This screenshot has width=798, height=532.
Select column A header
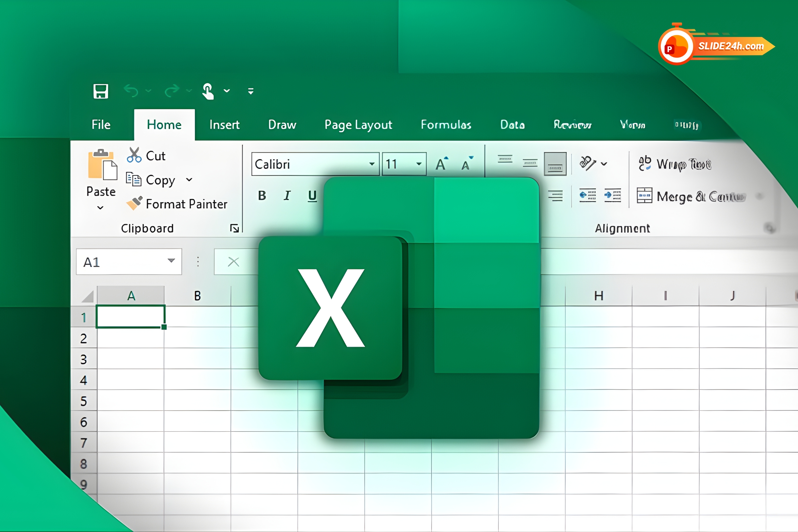[131, 296]
